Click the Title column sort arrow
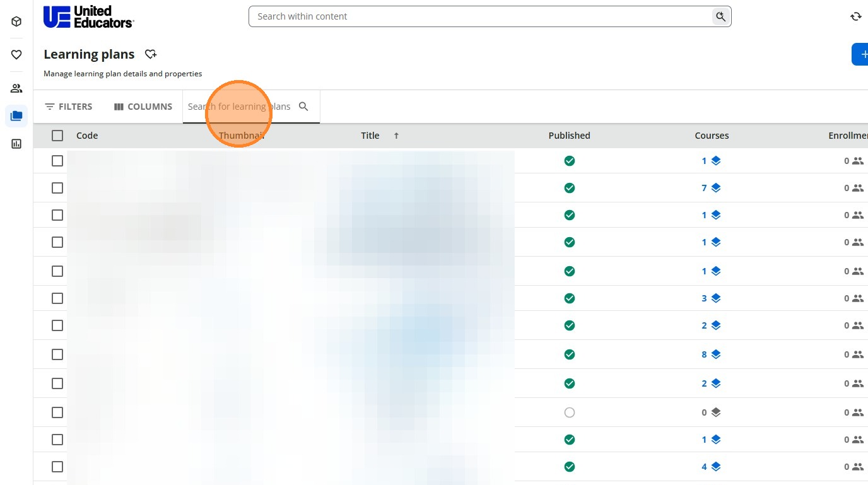This screenshot has height=485, width=868. click(x=396, y=136)
